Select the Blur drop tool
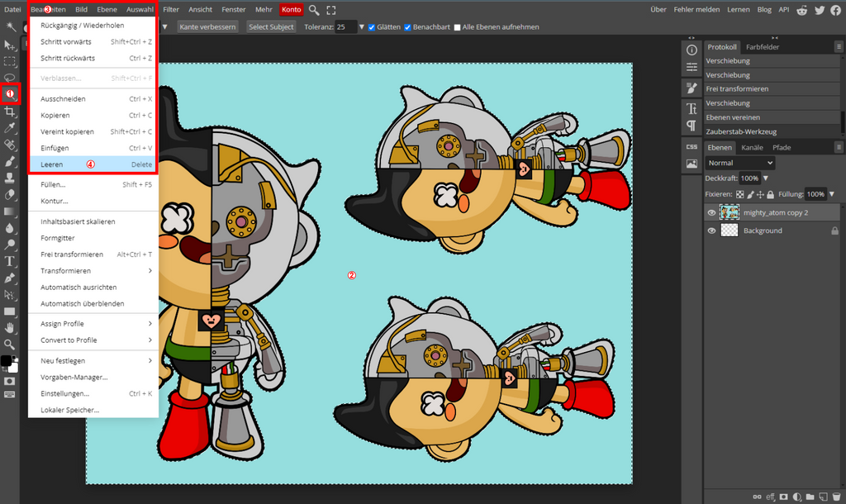This screenshot has width=846, height=504. (x=10, y=228)
